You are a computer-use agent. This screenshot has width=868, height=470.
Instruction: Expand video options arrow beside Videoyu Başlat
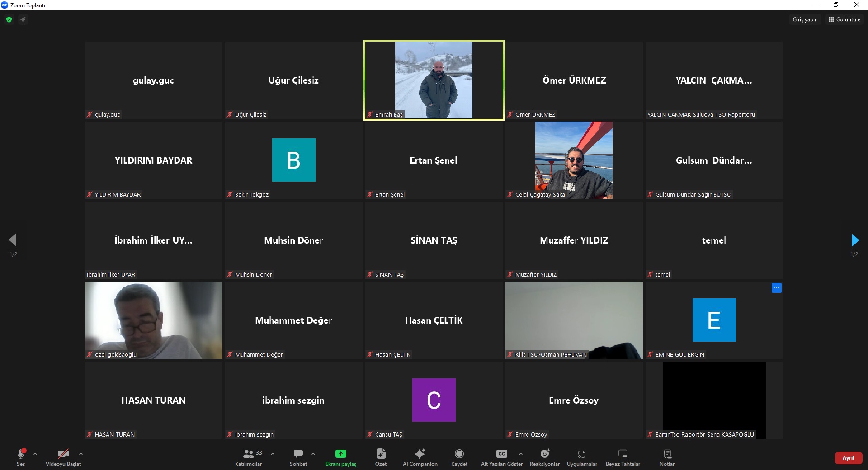81,454
